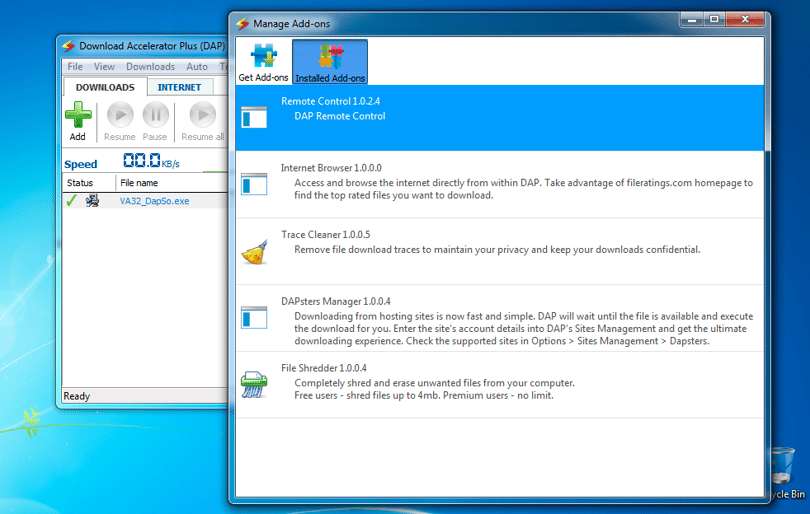Select the DOWNLOADS tab
This screenshot has width=810, height=514.
[105, 87]
